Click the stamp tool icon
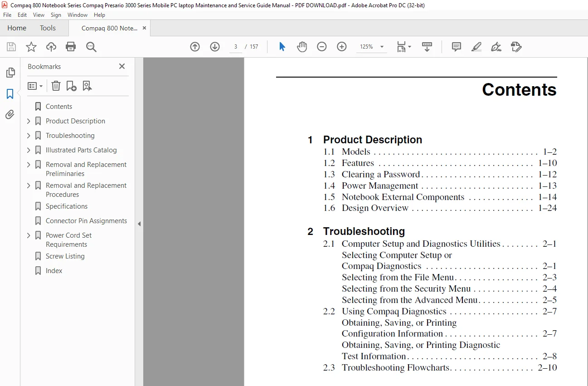This screenshot has height=386, width=588. tap(516, 47)
